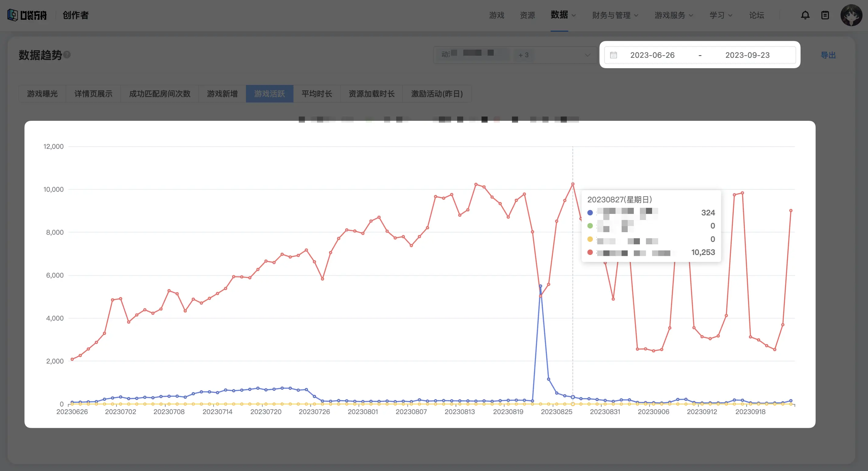Switch to the 平均时长 tab

coord(317,94)
